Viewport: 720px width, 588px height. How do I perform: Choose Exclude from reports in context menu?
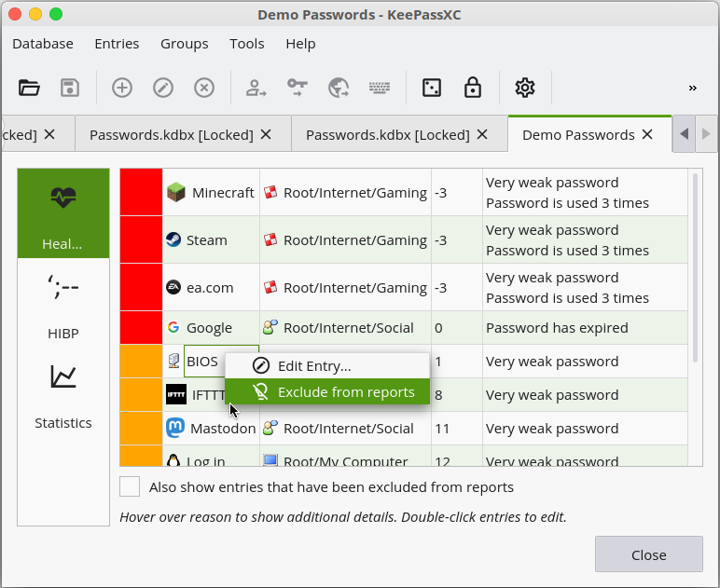click(x=327, y=391)
